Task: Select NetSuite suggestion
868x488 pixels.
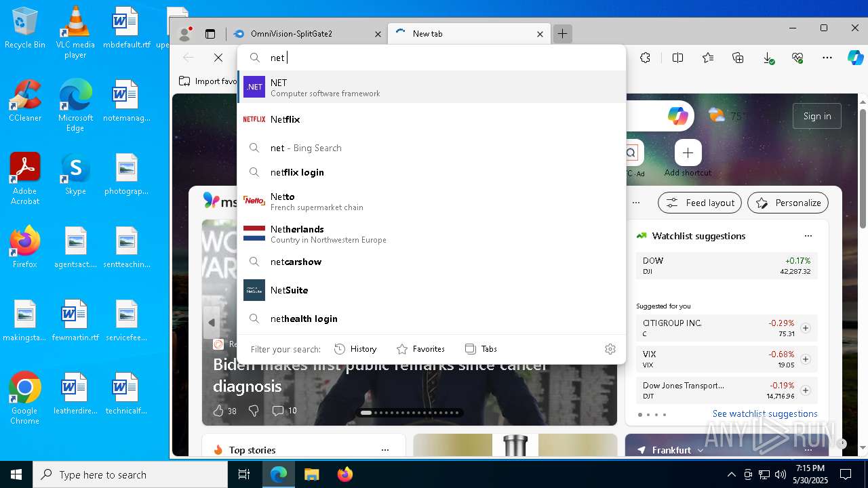Action: click(x=431, y=290)
